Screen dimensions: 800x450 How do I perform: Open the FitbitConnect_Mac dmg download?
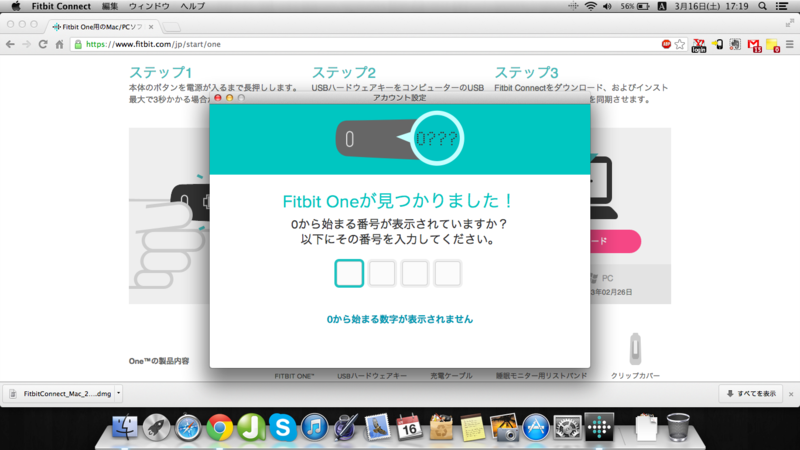pyautogui.click(x=61, y=393)
